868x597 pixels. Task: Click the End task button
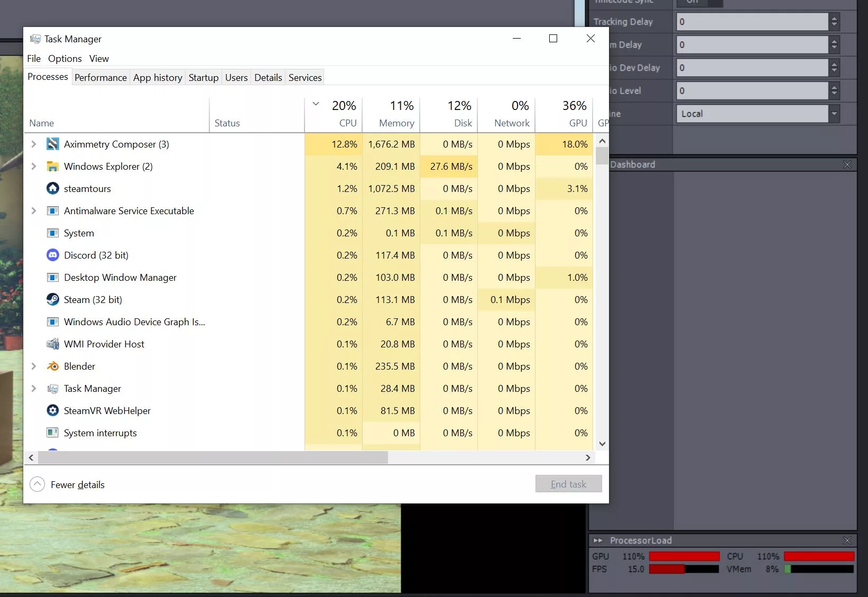[x=568, y=484]
